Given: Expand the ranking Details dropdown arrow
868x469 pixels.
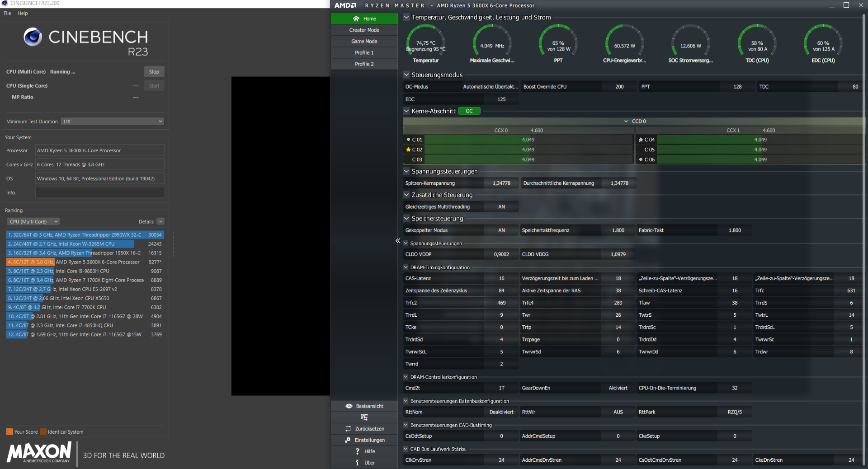Looking at the screenshot, I should click(x=160, y=222).
